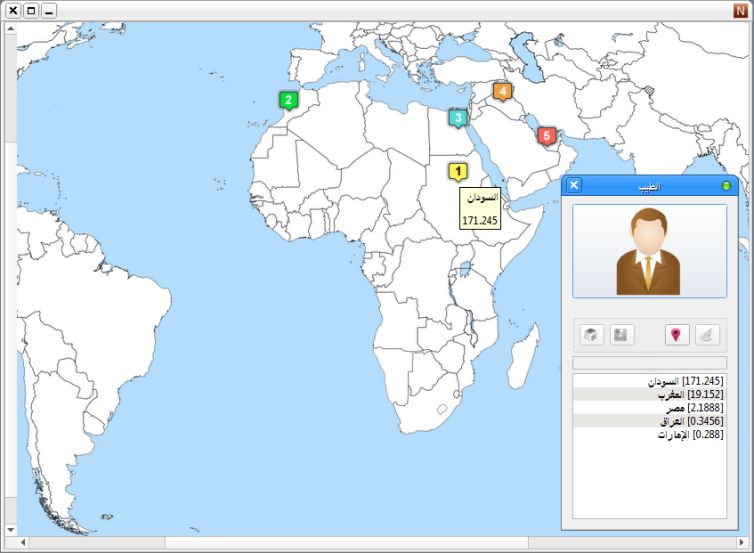This screenshot has width=754, height=553.
Task: Select the orange map marker numbered 4
Action: pos(502,91)
